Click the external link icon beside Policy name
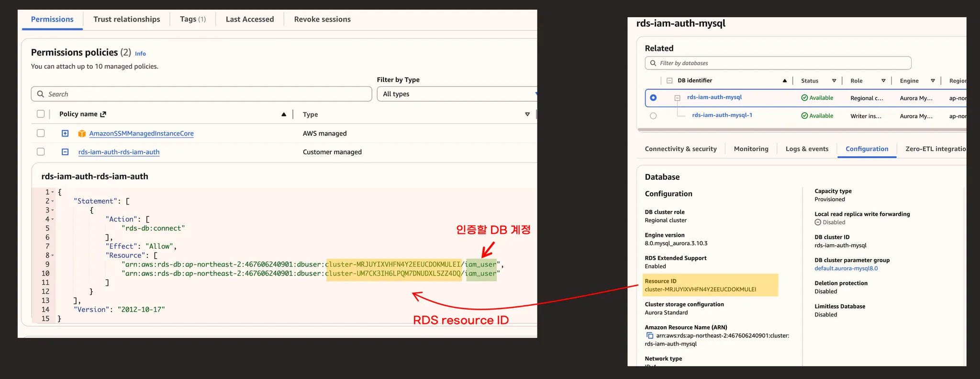The height and width of the screenshot is (379, 980). point(103,114)
